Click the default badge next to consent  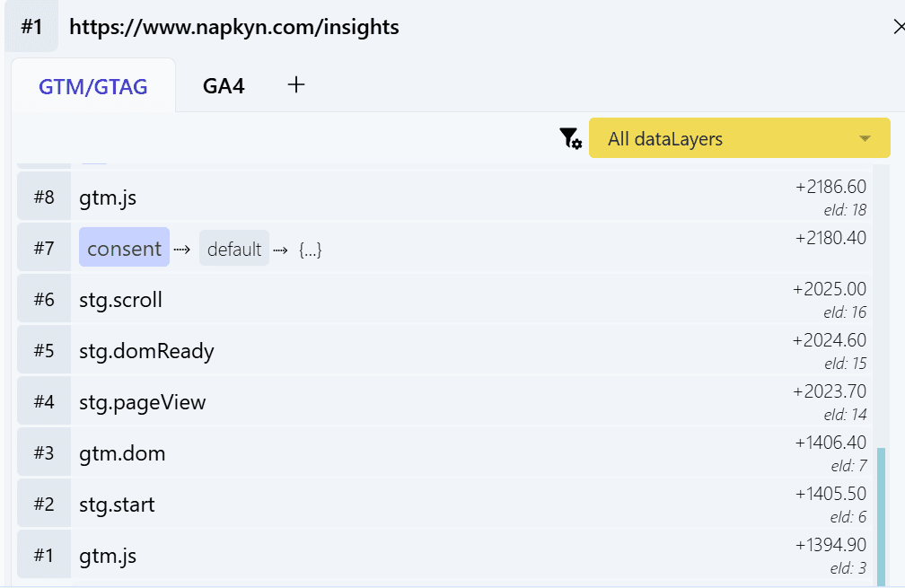(x=233, y=249)
